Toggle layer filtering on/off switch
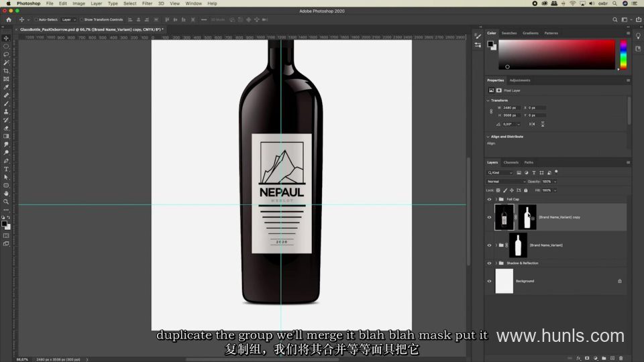Screen dimensions: 644x362 point(557,172)
